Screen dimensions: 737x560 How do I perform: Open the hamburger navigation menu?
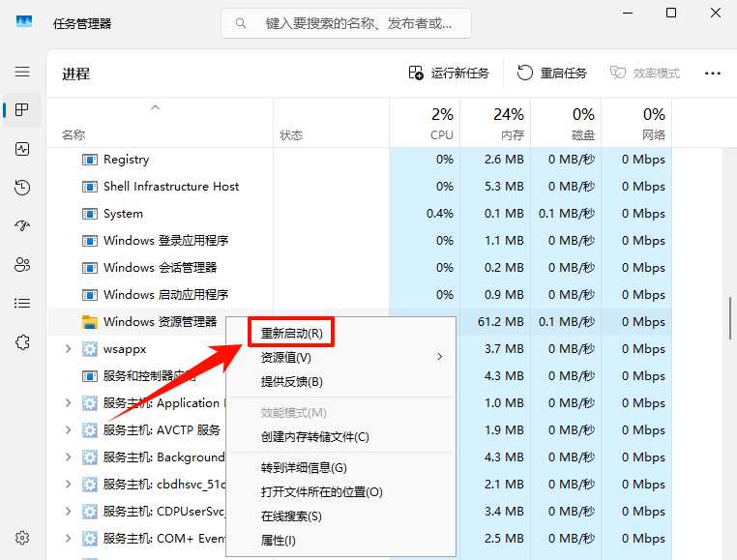(22, 72)
